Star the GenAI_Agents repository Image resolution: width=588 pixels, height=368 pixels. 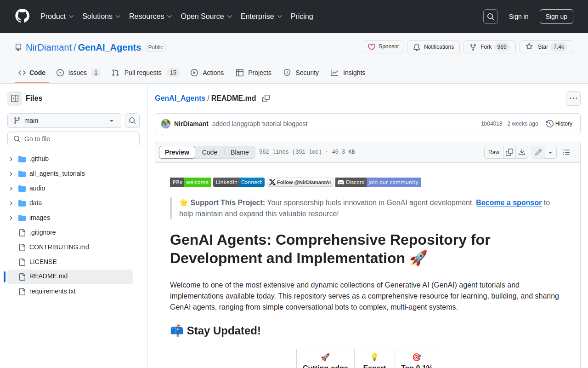tap(546, 47)
